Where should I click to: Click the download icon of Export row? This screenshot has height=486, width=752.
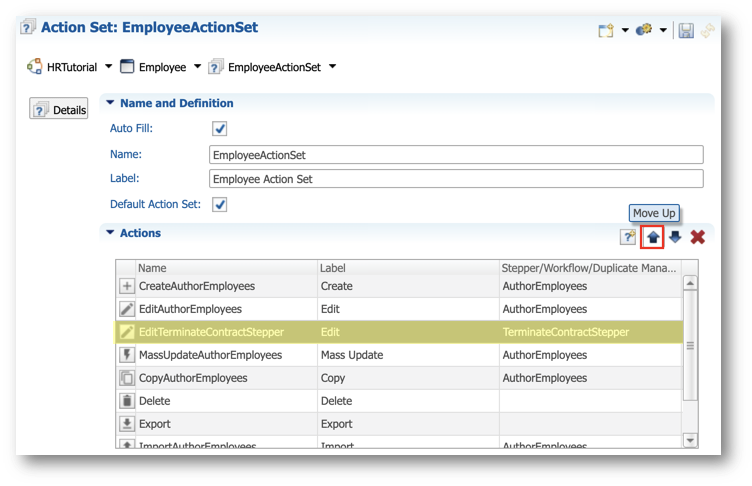(127, 424)
